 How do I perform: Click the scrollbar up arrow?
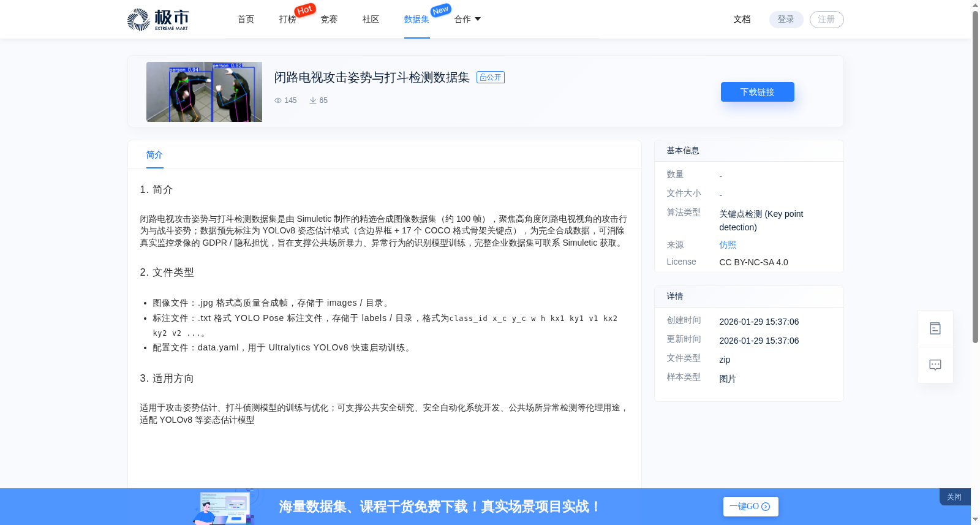pyautogui.click(x=975, y=5)
